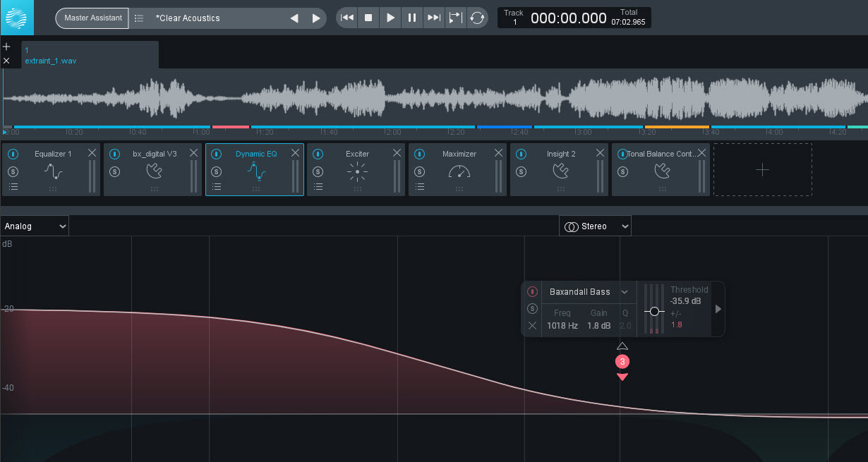
Task: Bypass the Dynamic EQ module
Action: click(217, 154)
